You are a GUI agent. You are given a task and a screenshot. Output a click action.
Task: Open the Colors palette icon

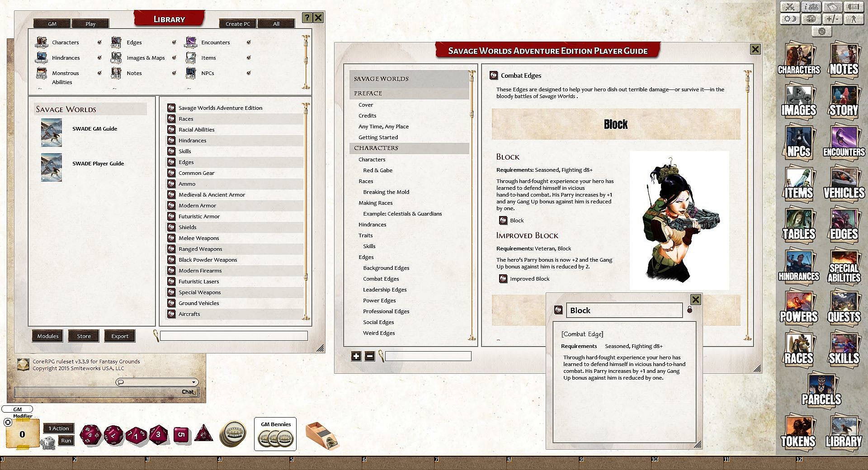(x=812, y=19)
